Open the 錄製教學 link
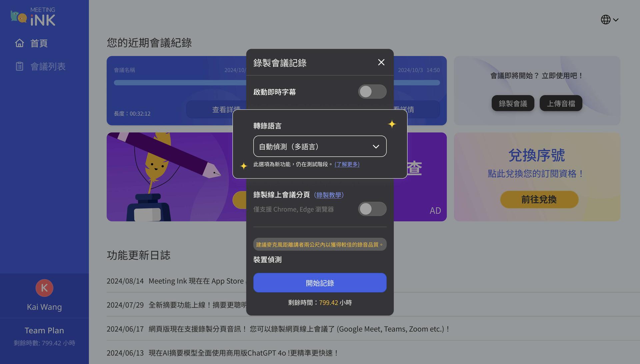This screenshot has width=640, height=364. coord(329,195)
